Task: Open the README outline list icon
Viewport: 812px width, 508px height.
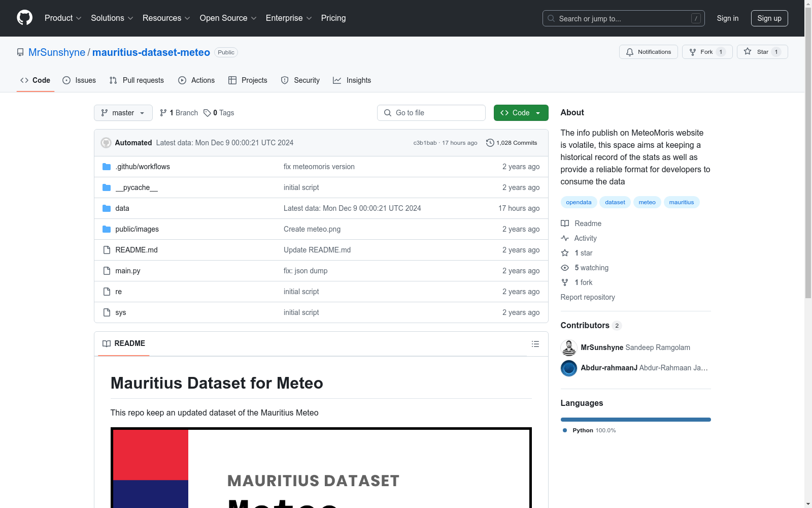Action: [535, 344]
